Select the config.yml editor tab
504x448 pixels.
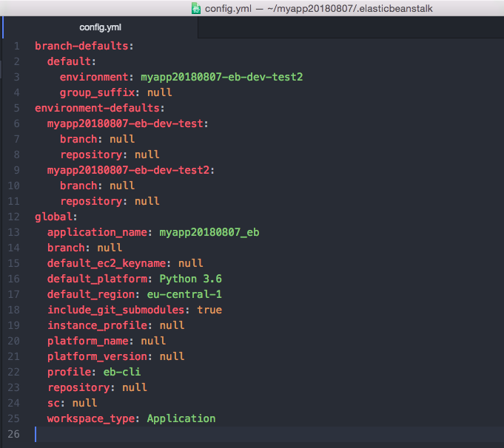(x=101, y=27)
